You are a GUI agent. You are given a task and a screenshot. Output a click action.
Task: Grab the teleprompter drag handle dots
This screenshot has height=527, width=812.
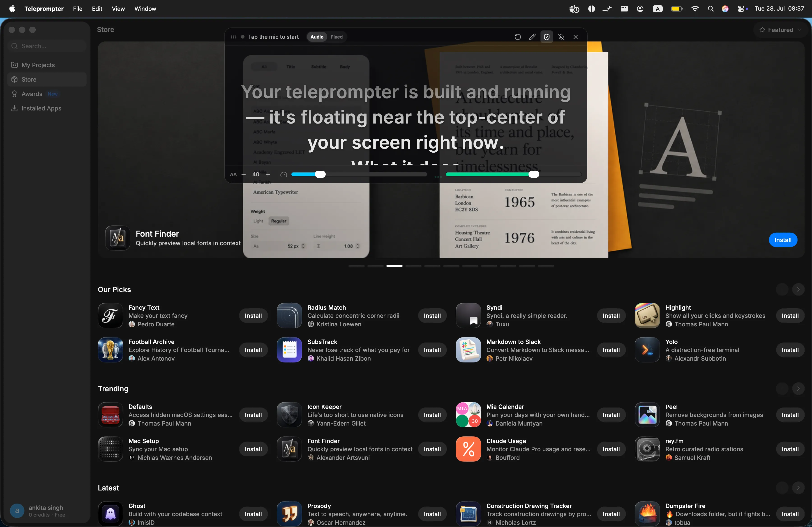(x=233, y=37)
